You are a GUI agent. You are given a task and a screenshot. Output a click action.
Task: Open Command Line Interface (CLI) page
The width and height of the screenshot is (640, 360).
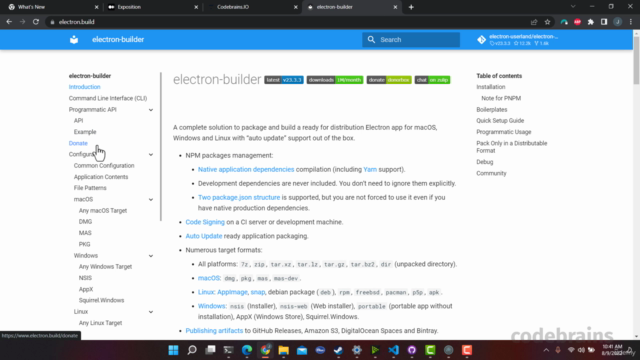click(x=108, y=98)
